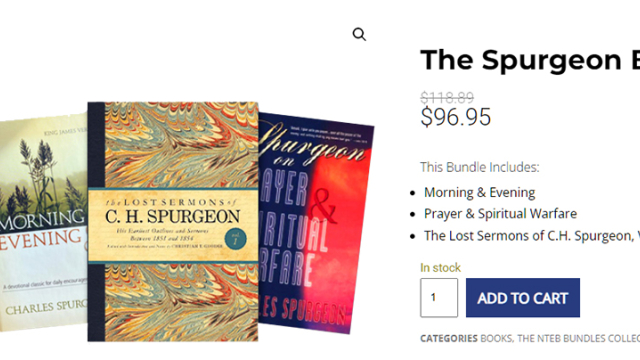The image size is (640, 360).
Task: Click the C. H. SPURGEON title band on cover
Action: [173, 225]
